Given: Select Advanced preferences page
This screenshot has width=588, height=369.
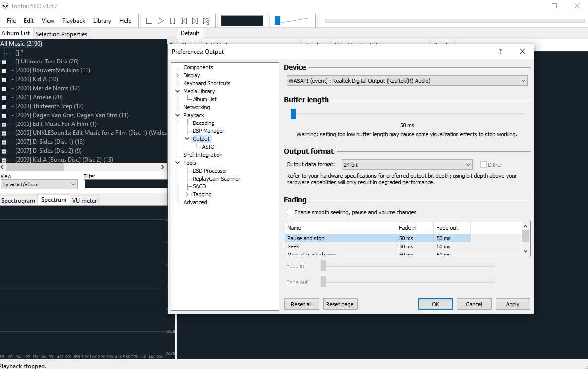Looking at the screenshot, I should [x=195, y=202].
